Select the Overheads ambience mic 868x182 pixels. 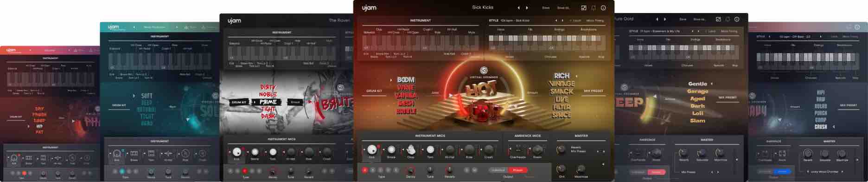pos(518,149)
